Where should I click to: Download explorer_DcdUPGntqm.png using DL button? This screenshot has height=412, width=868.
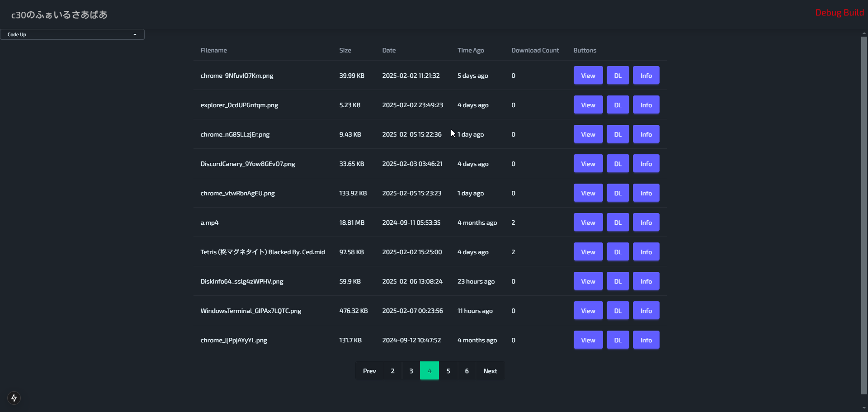coord(618,105)
